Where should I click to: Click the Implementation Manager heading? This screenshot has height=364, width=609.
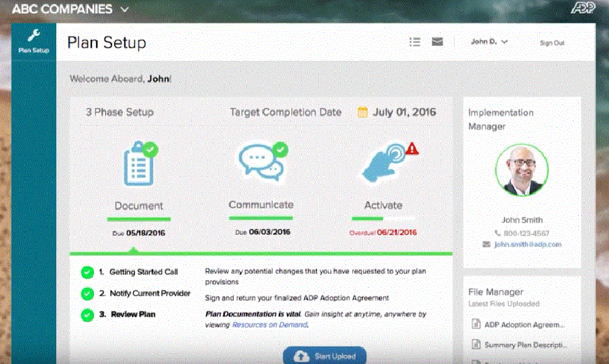tap(501, 119)
